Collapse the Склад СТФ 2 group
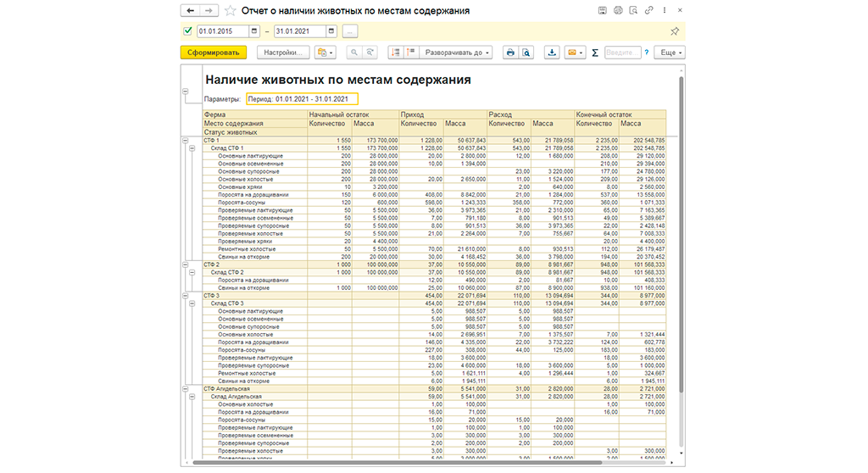Screen dimensions: 868x473 (x=192, y=272)
